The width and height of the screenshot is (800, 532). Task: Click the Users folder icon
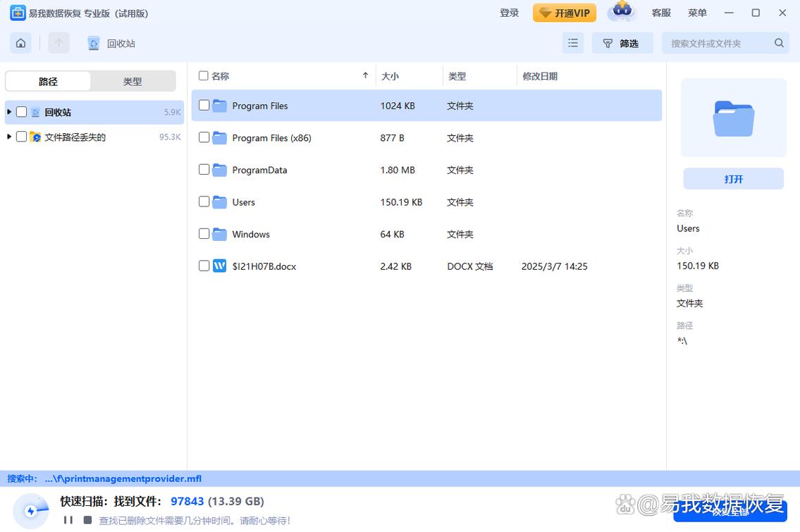point(219,202)
